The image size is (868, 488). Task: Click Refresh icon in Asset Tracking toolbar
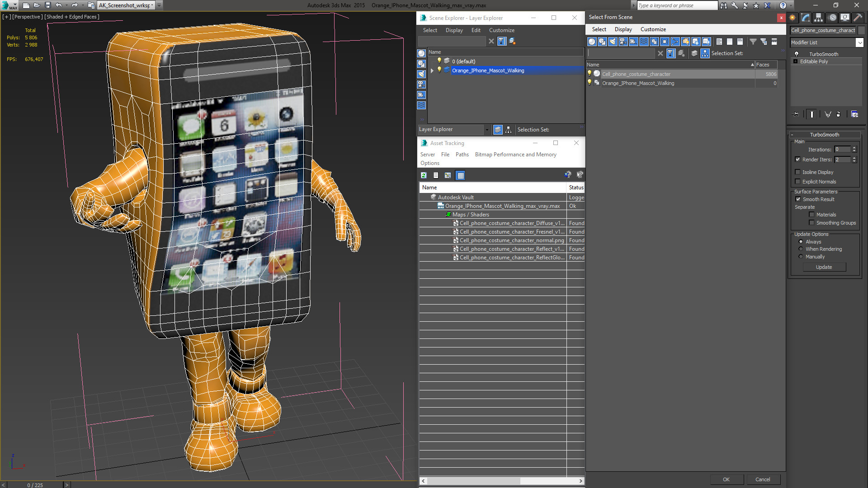tap(424, 175)
